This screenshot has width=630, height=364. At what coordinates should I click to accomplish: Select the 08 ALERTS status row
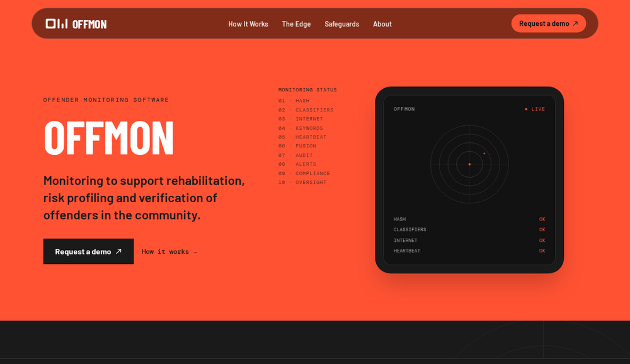tap(297, 164)
